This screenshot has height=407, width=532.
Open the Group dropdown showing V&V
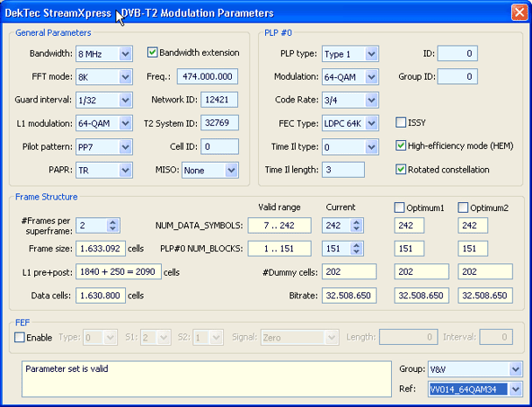pyautogui.click(x=475, y=369)
